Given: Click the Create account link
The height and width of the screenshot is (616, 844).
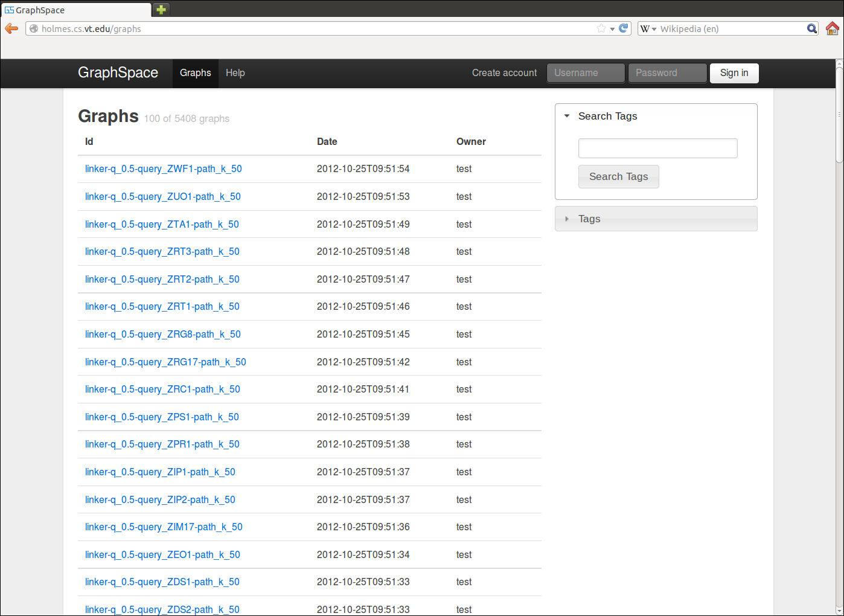Looking at the screenshot, I should click(x=504, y=73).
